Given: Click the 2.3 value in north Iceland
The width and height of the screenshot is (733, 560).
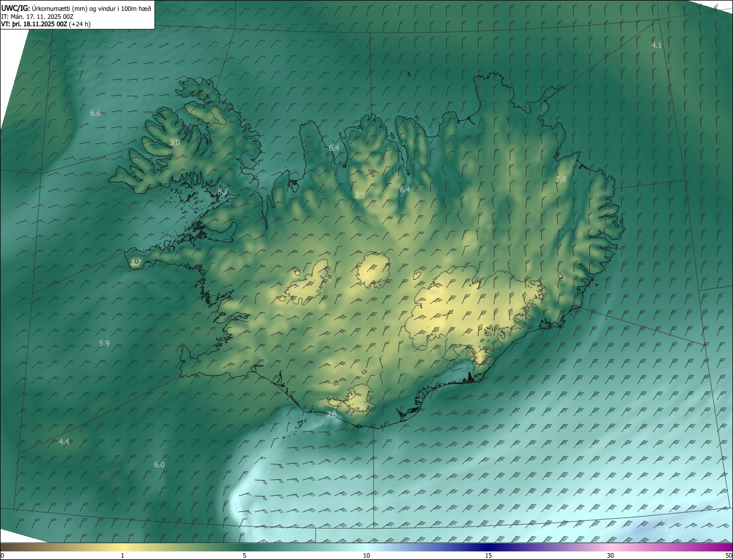Looking at the screenshot, I should pos(360,196).
